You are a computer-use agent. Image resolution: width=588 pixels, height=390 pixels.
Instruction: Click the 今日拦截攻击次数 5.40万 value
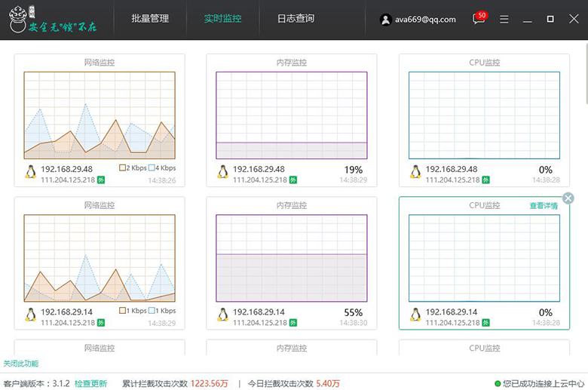328,384
